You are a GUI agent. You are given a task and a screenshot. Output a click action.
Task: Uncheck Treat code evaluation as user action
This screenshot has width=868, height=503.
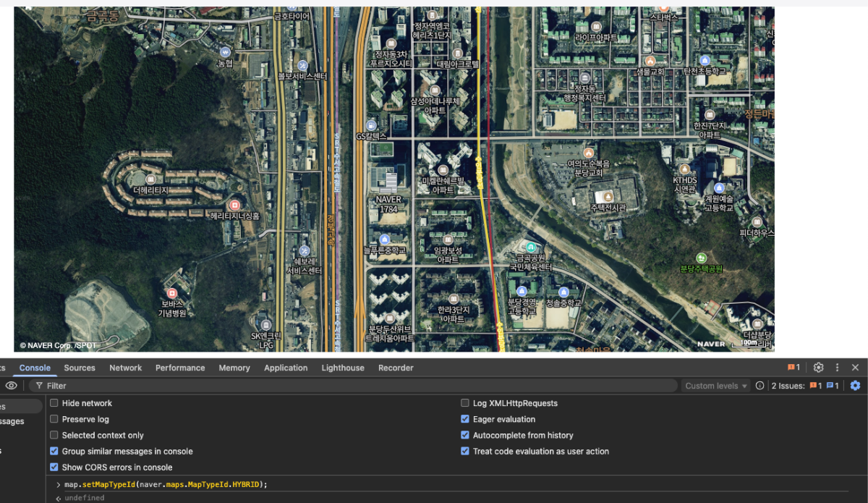[x=465, y=451]
